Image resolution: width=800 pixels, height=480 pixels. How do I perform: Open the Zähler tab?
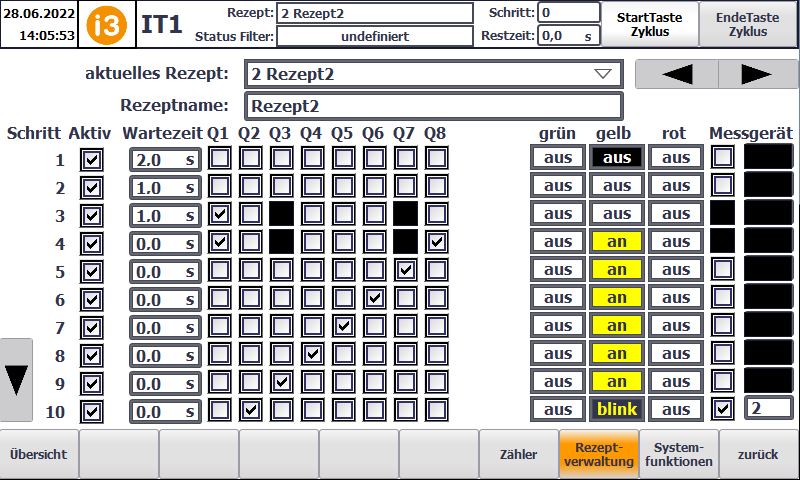(519, 454)
